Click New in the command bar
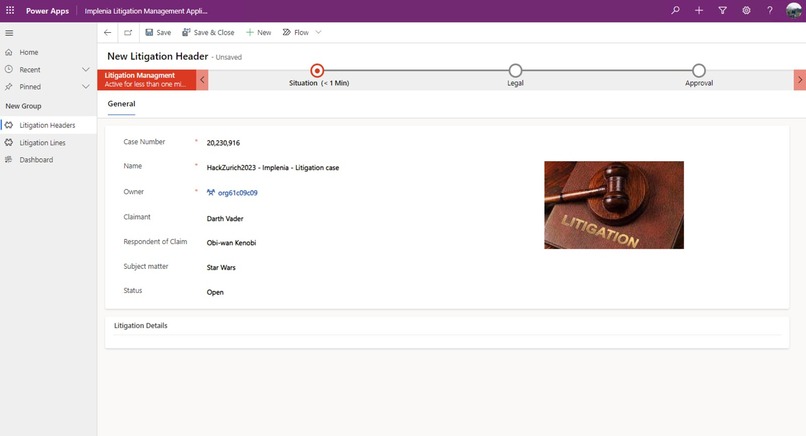The height and width of the screenshot is (436, 806). point(259,32)
